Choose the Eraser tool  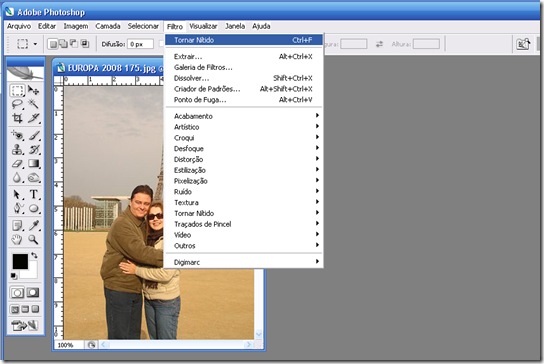(x=17, y=163)
